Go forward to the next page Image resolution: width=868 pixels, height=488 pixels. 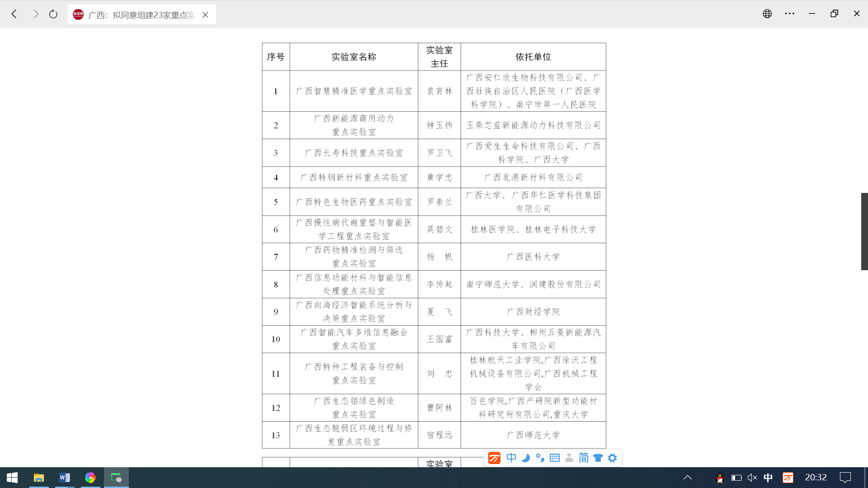click(x=36, y=14)
